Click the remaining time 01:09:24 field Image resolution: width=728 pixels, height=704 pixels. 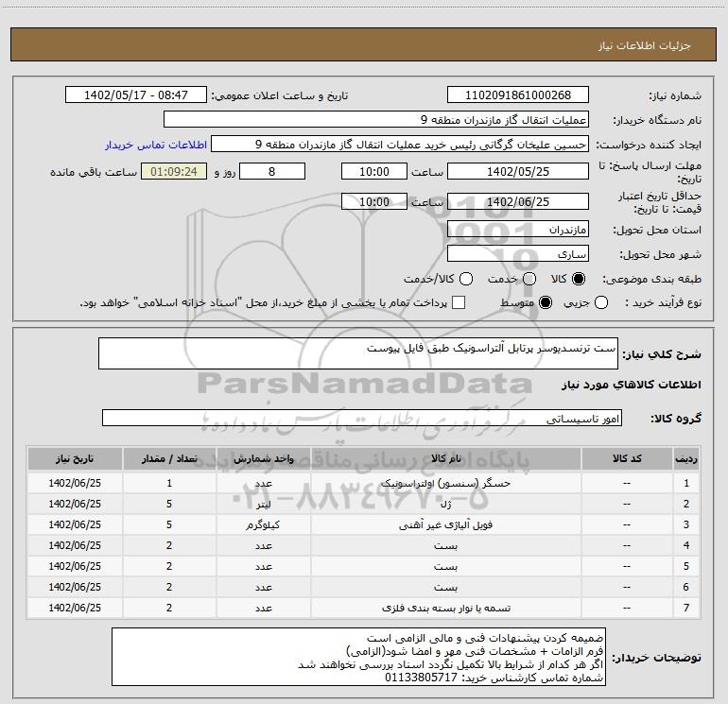174,171
